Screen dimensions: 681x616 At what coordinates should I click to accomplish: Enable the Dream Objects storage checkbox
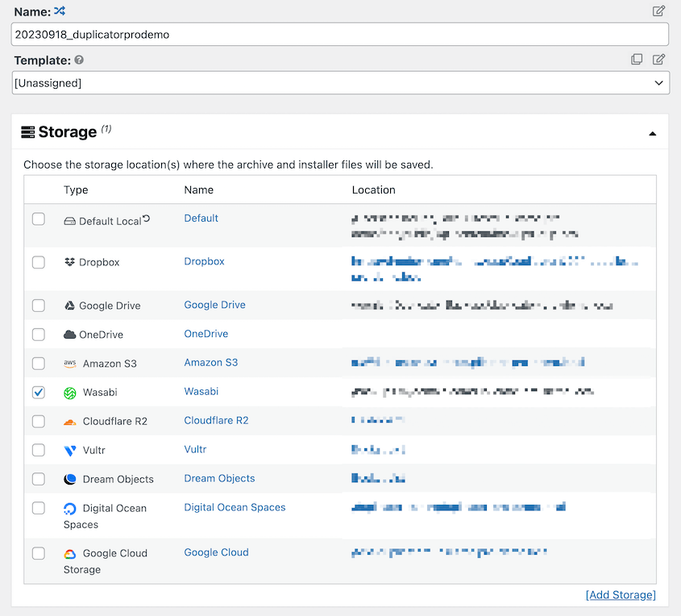(39, 479)
